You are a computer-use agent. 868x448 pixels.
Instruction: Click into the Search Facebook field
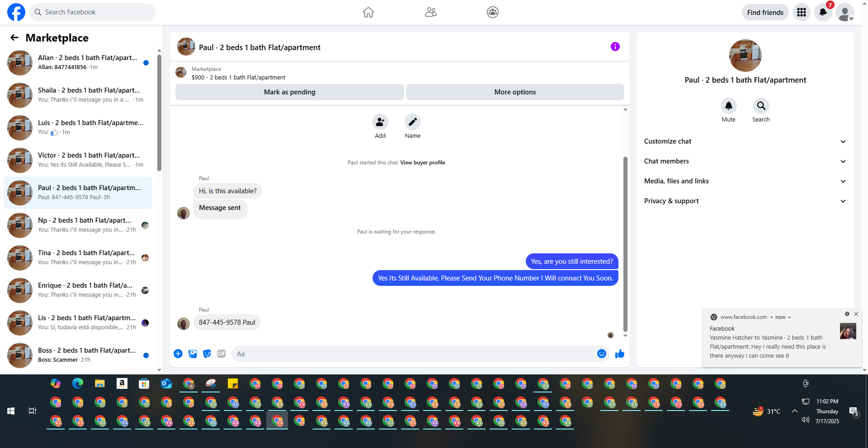(92, 12)
